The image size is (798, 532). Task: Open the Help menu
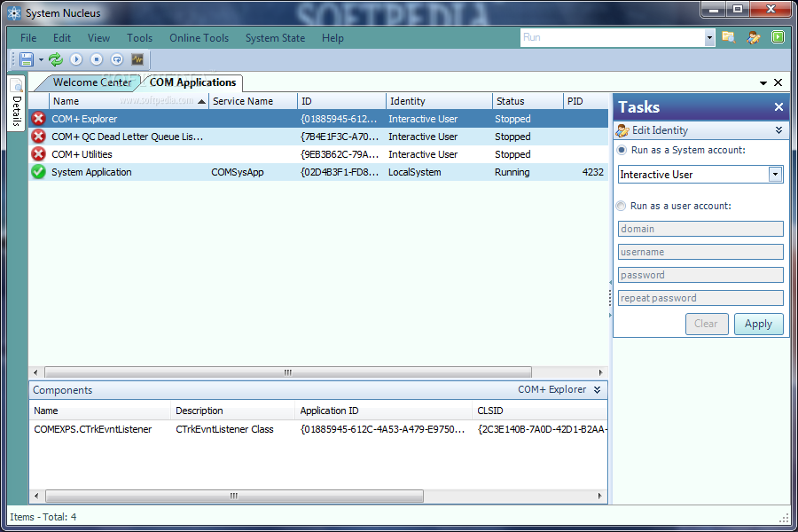point(332,38)
